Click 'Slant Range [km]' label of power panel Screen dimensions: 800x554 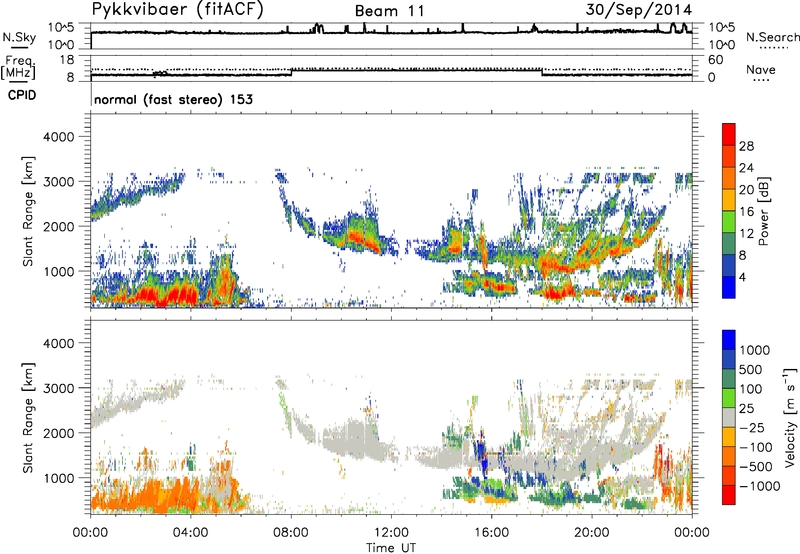28,211
